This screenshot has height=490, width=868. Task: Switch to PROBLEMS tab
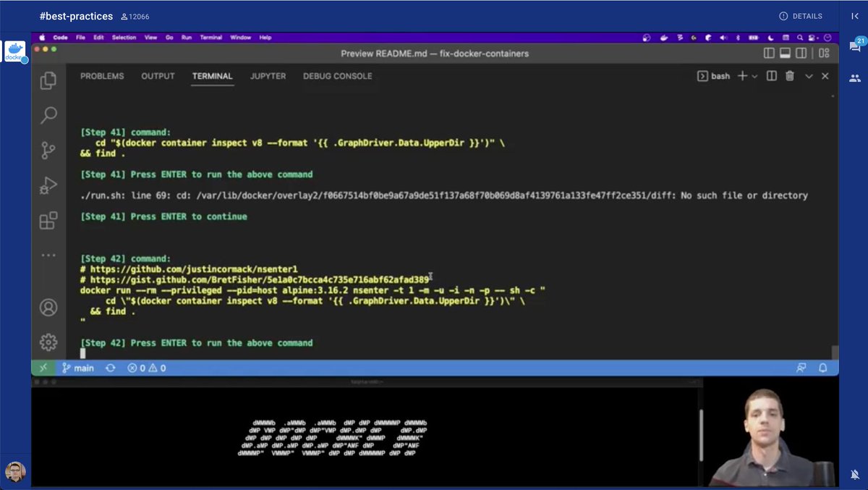click(102, 76)
